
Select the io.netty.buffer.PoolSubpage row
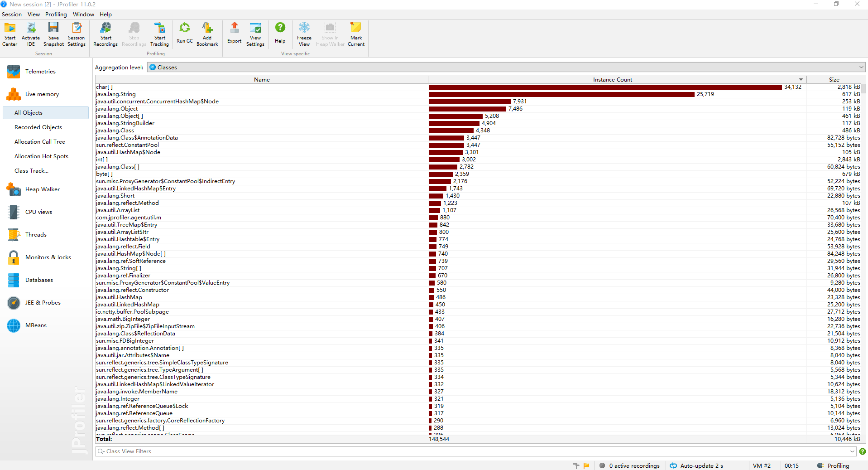478,312
